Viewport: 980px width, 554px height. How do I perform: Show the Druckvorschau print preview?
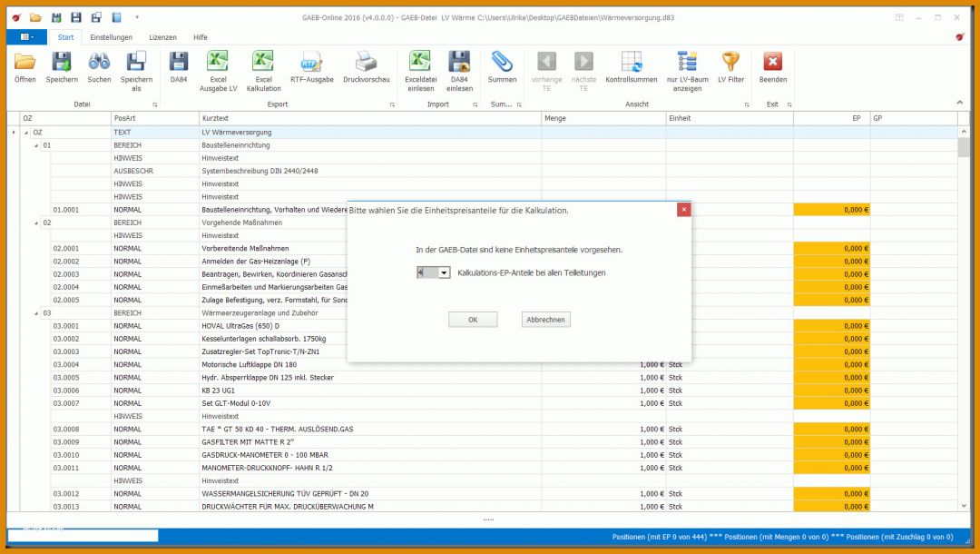[367, 67]
